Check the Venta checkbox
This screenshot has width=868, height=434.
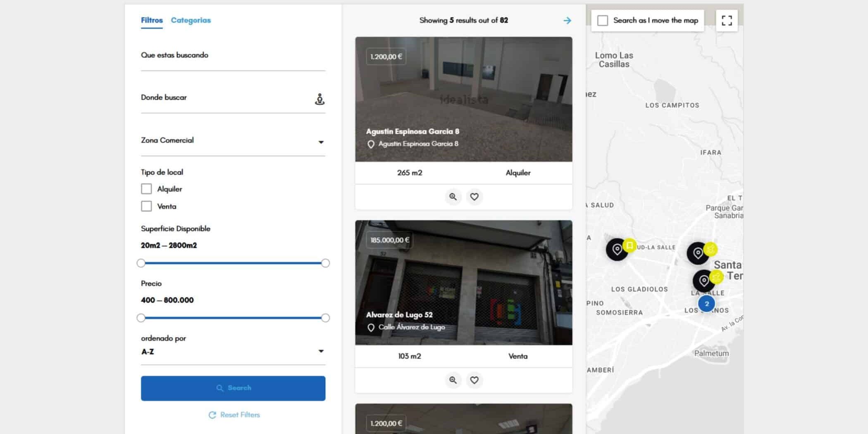point(146,206)
